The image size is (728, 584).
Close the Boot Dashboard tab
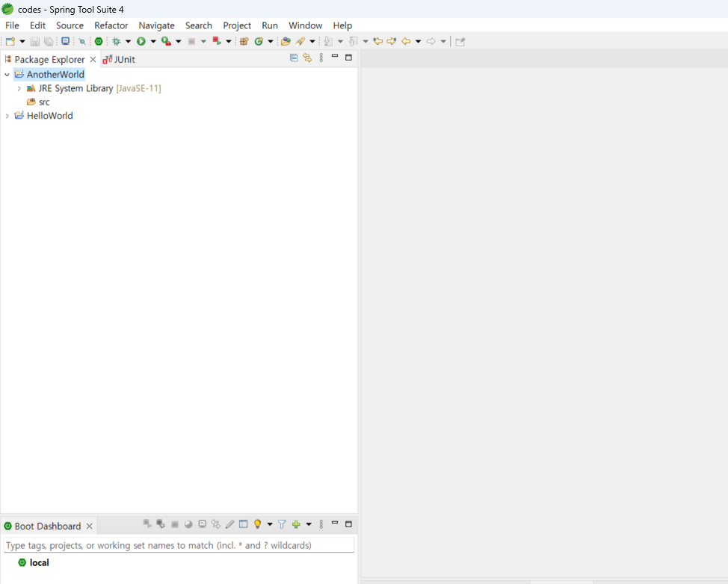[90, 526]
